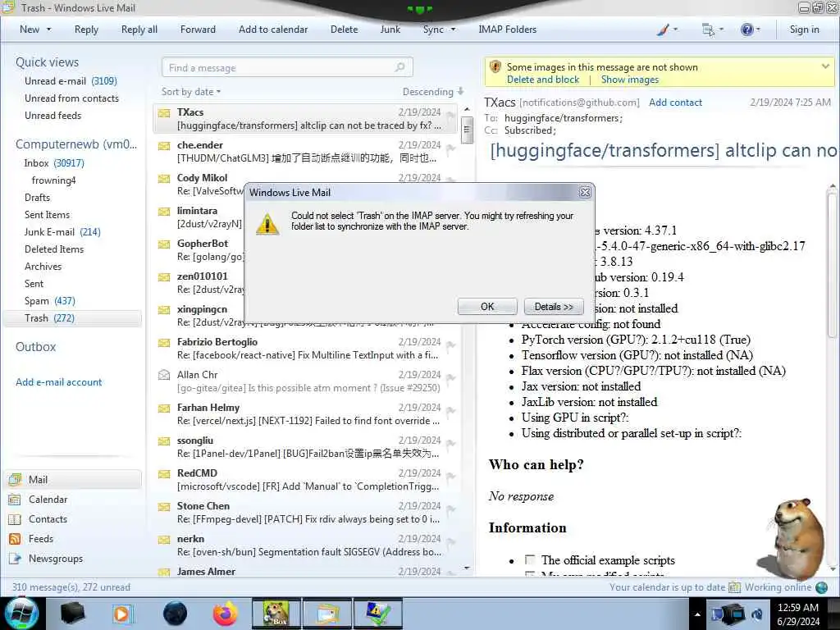Open the New message dropdown arrow
The height and width of the screenshot is (630, 840).
coord(48,30)
